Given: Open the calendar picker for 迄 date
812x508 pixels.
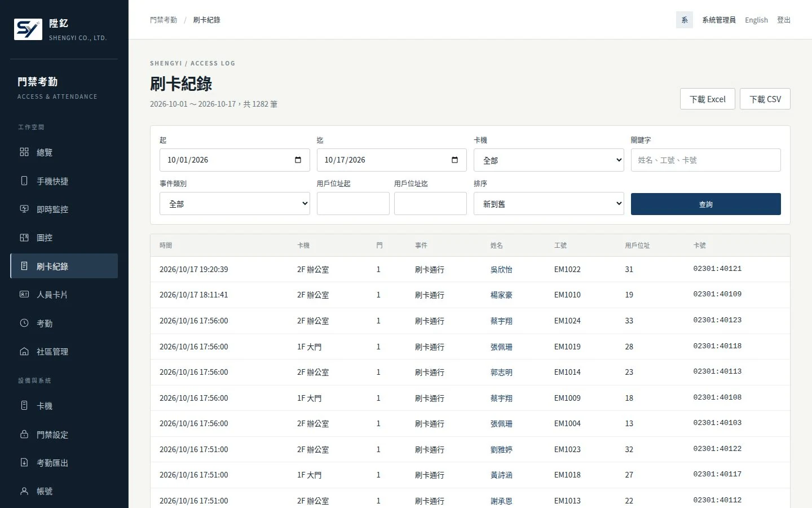Looking at the screenshot, I should click(454, 160).
